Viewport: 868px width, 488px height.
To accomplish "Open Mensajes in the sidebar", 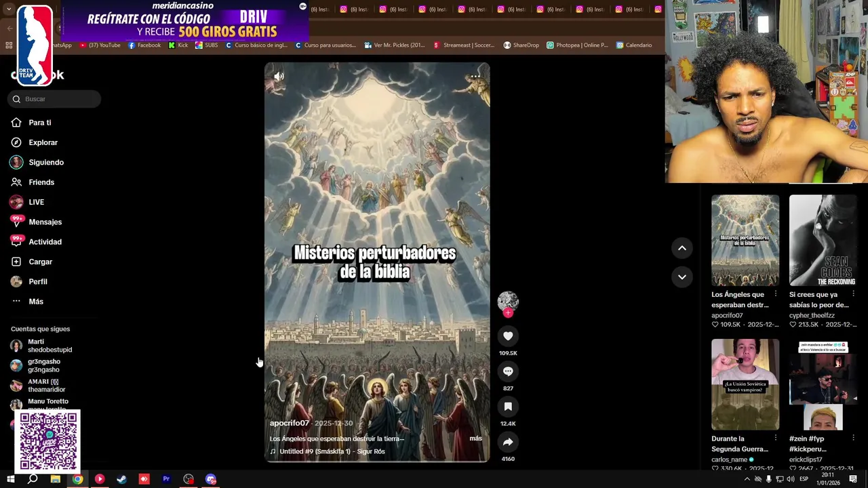I will tap(45, 222).
